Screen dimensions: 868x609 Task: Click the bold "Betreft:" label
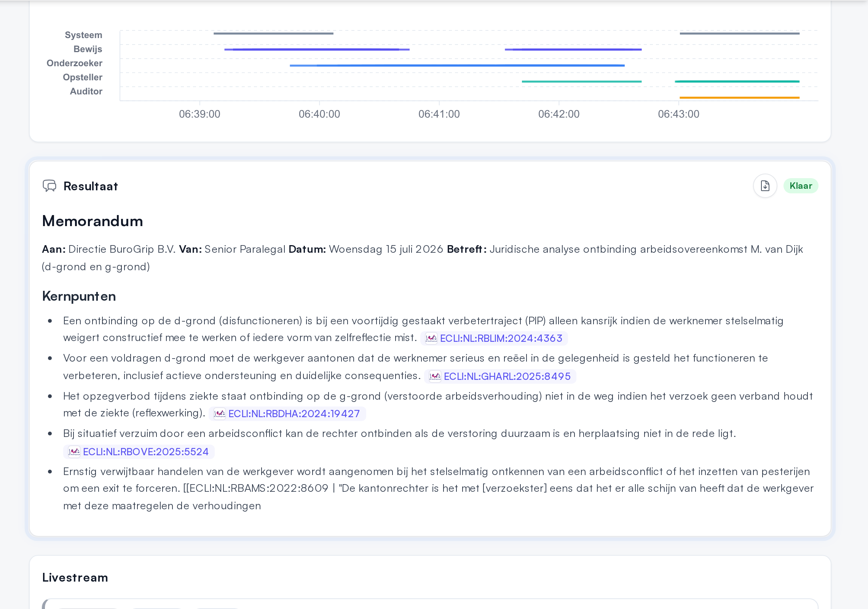[467, 249]
